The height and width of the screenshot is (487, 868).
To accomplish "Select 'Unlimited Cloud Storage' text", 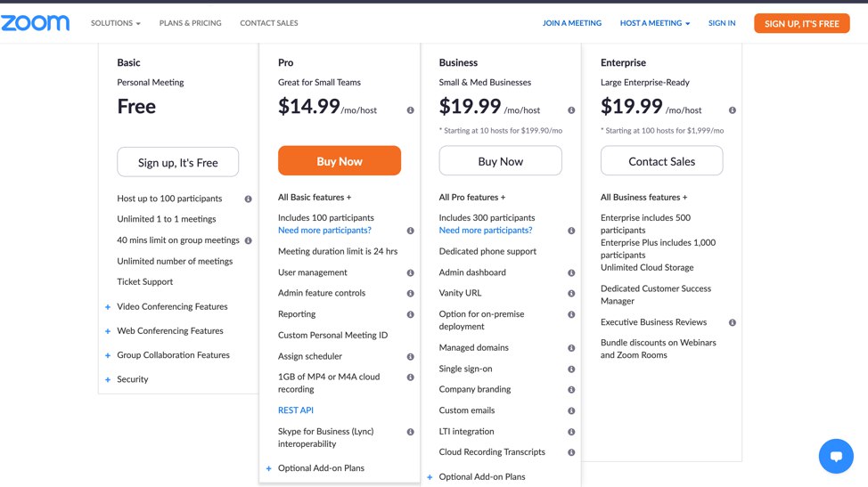I will 647,268.
